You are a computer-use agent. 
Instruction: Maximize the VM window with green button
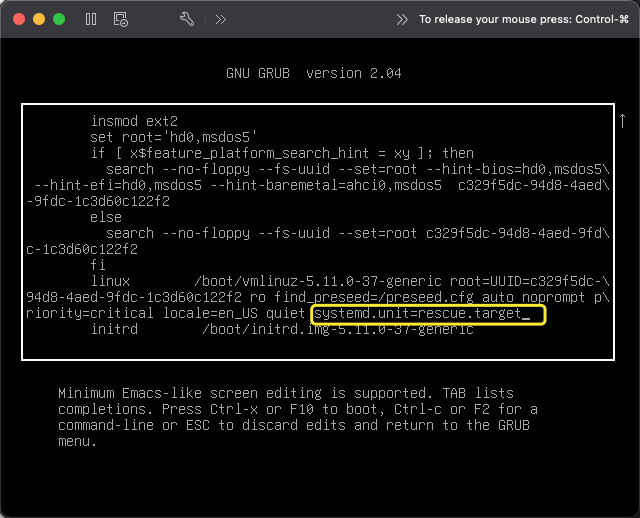(x=59, y=19)
